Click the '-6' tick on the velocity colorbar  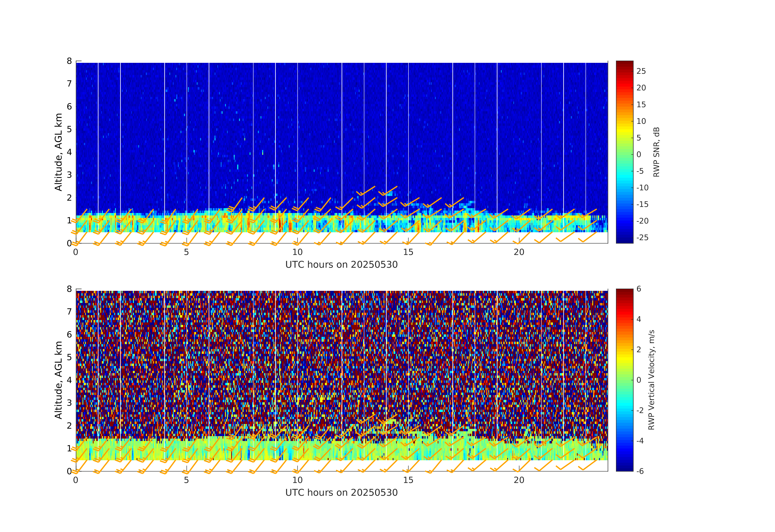tap(640, 471)
